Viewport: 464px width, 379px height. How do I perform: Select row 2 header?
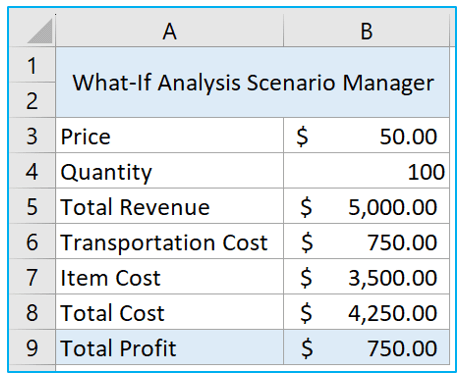point(32,100)
